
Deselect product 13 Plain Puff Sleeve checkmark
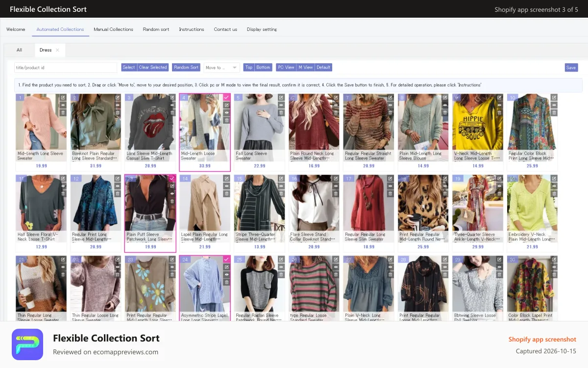tap(172, 179)
